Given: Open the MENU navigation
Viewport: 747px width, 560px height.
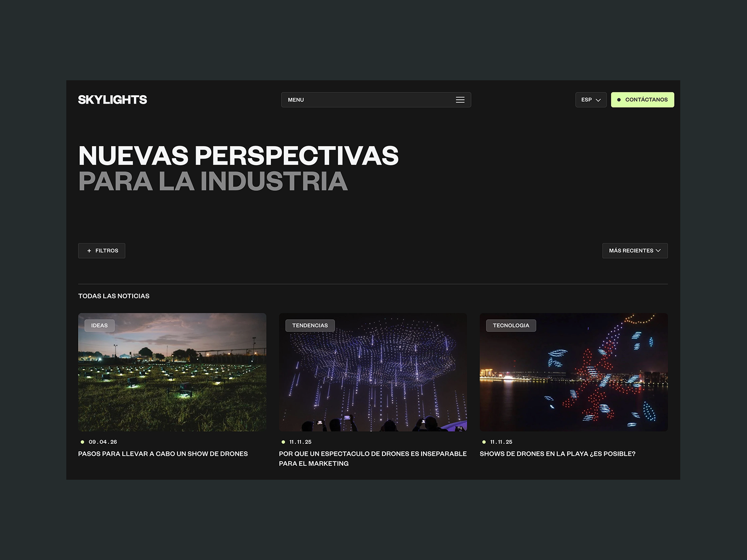Looking at the screenshot, I should coord(376,99).
